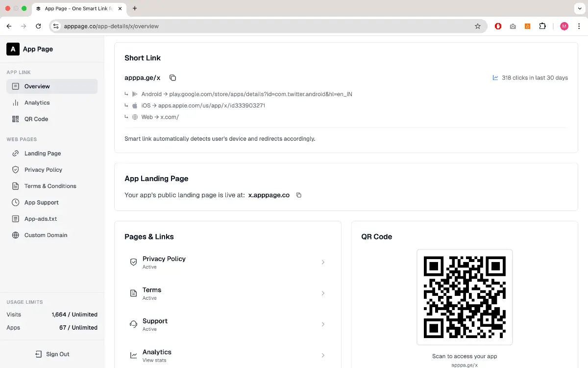Select the Analytics chart icon near clicks count

(x=495, y=78)
